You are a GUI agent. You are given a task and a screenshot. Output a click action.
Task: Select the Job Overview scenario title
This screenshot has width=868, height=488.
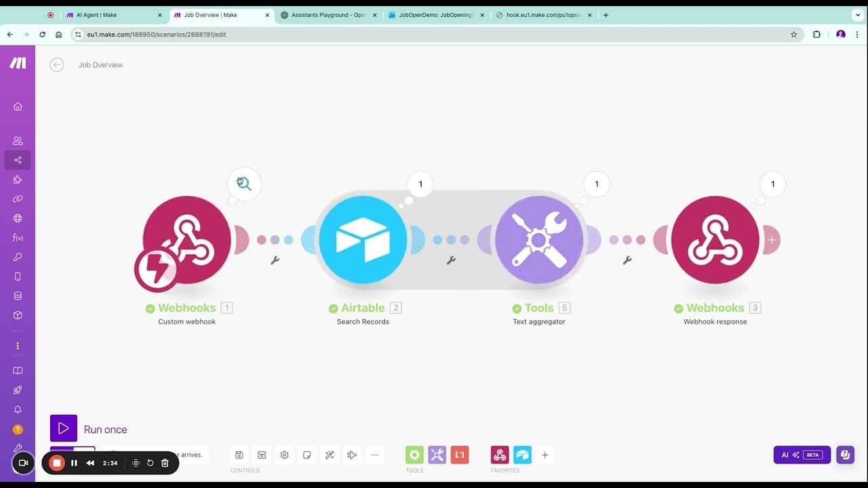point(100,65)
